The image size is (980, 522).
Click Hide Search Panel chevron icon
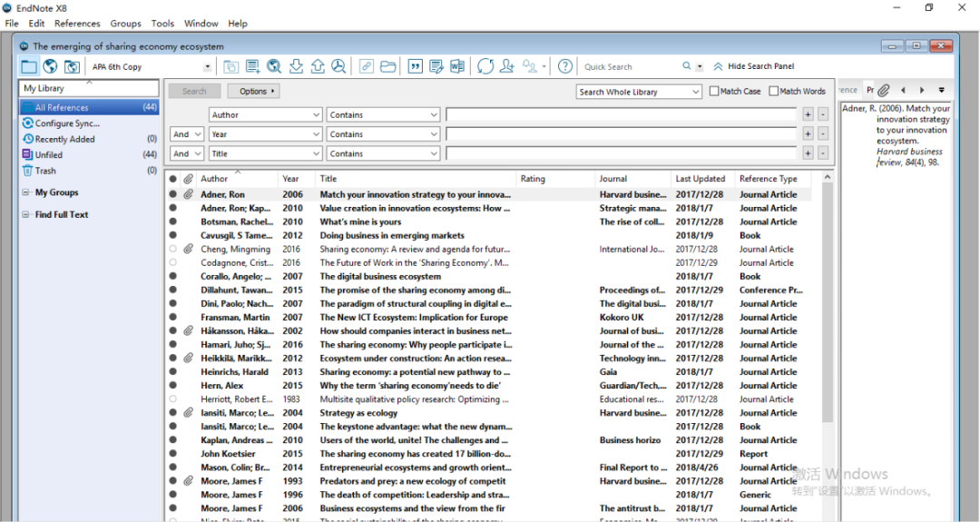click(718, 66)
